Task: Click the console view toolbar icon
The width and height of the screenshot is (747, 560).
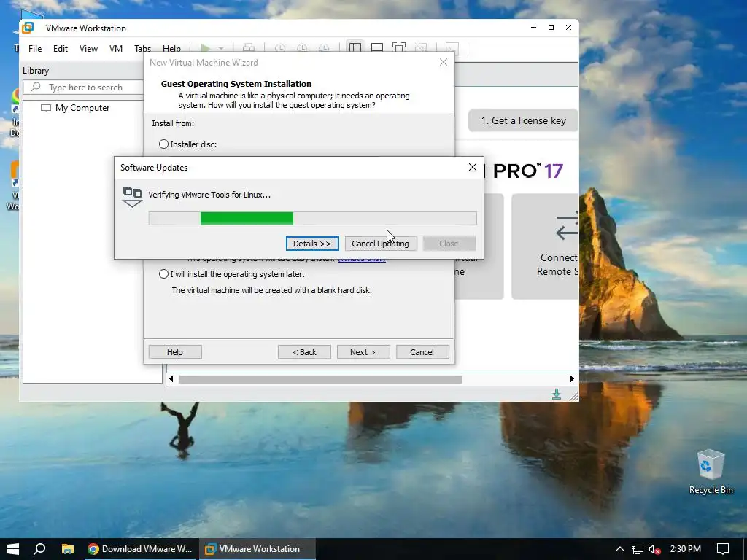Action: 452,47
